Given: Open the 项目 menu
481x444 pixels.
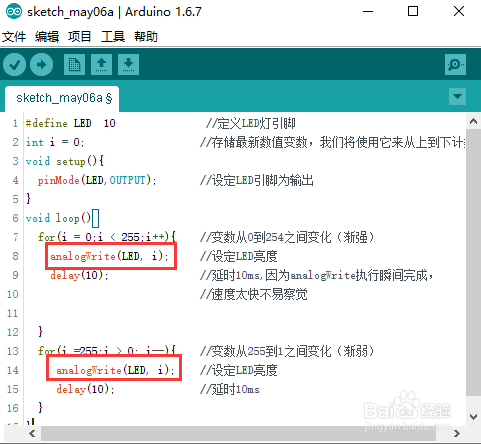Looking at the screenshot, I should point(80,36).
